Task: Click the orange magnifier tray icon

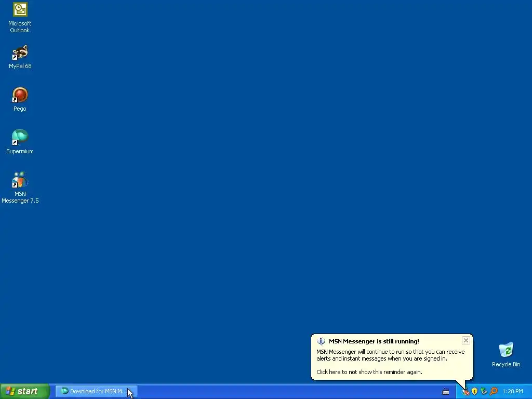Action: [x=494, y=392]
